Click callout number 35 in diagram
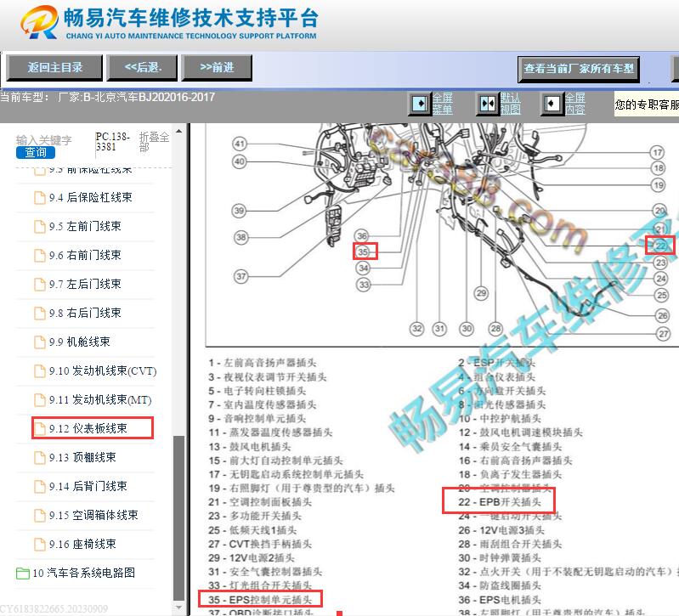 (363, 251)
